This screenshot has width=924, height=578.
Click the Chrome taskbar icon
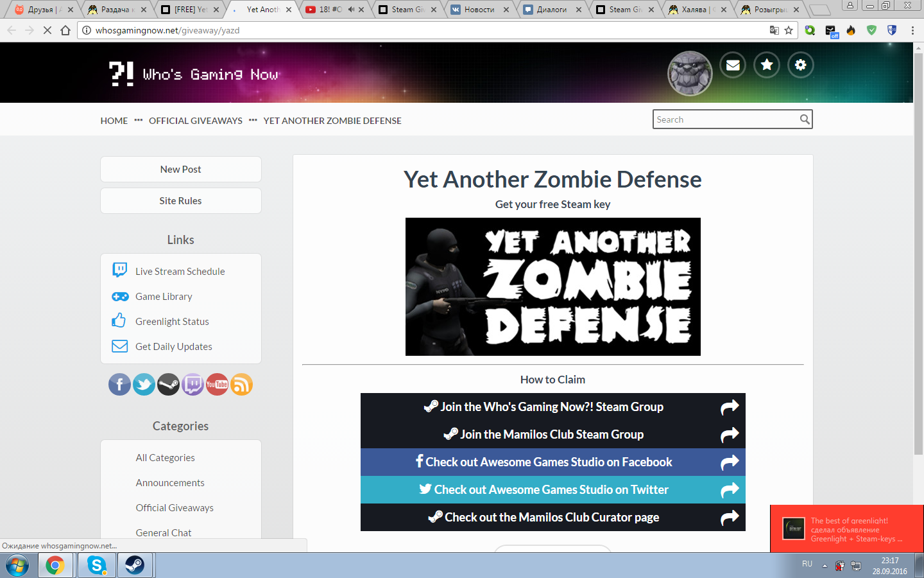(55, 565)
